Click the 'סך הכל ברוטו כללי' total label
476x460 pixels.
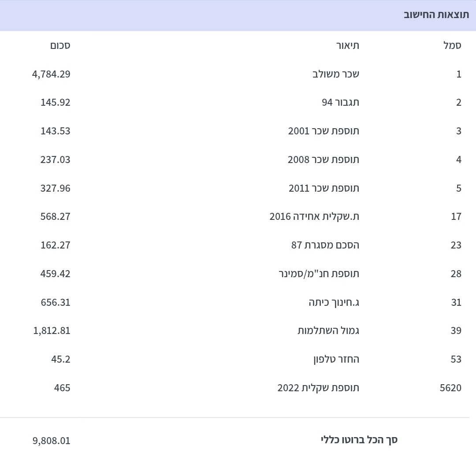359,440
